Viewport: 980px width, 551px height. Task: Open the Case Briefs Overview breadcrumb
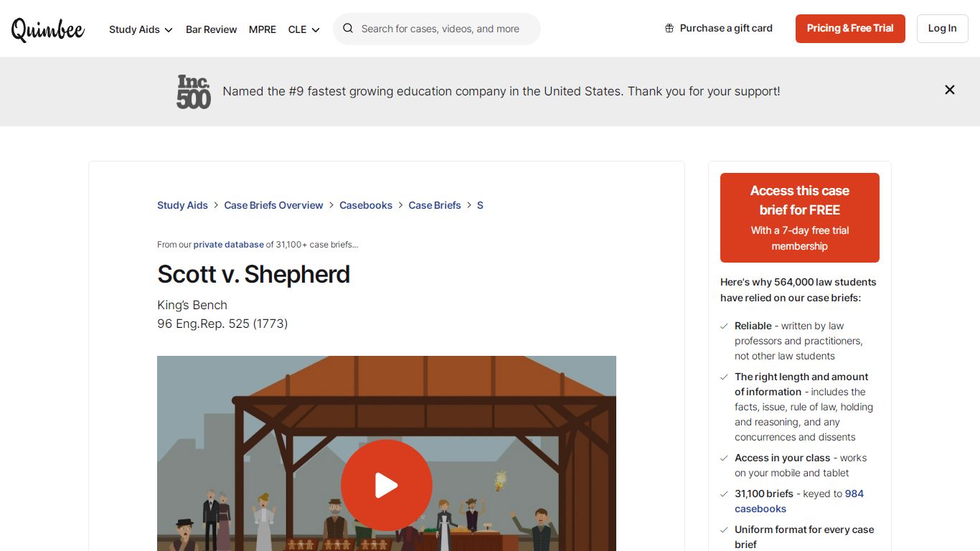273,205
